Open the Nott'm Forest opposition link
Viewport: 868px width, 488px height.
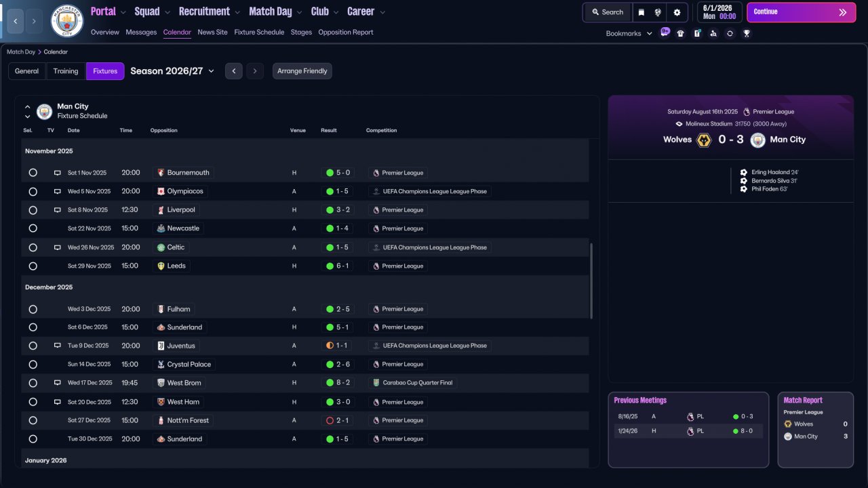[x=183, y=420]
